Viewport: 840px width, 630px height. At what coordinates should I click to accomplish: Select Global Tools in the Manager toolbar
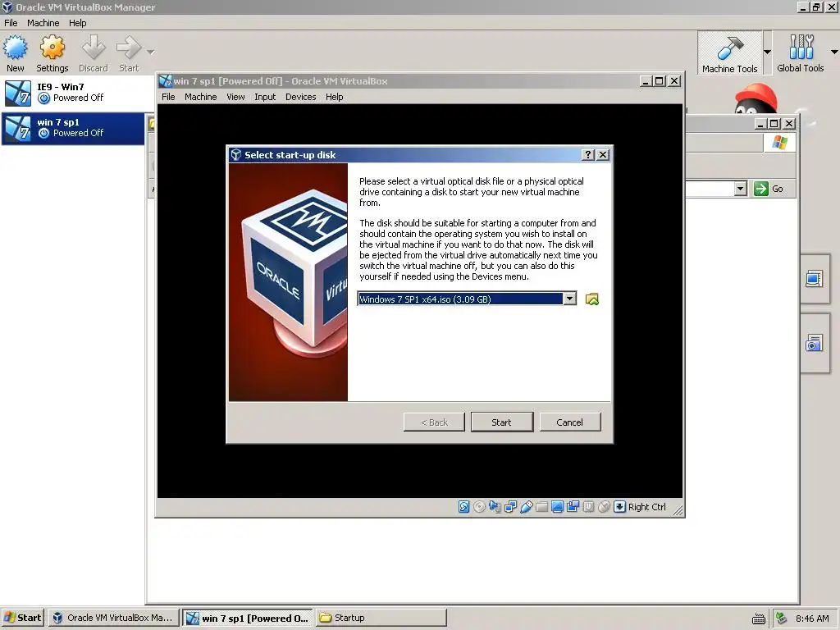(x=801, y=53)
